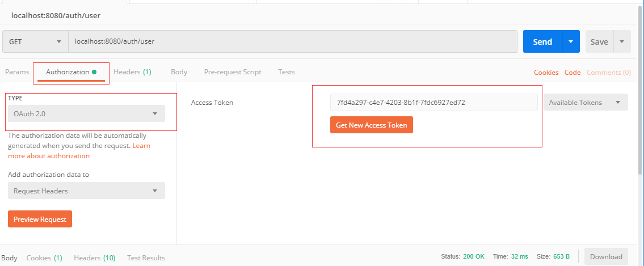Click the Save button
Viewport: 644px width, 266px height.
(x=599, y=41)
